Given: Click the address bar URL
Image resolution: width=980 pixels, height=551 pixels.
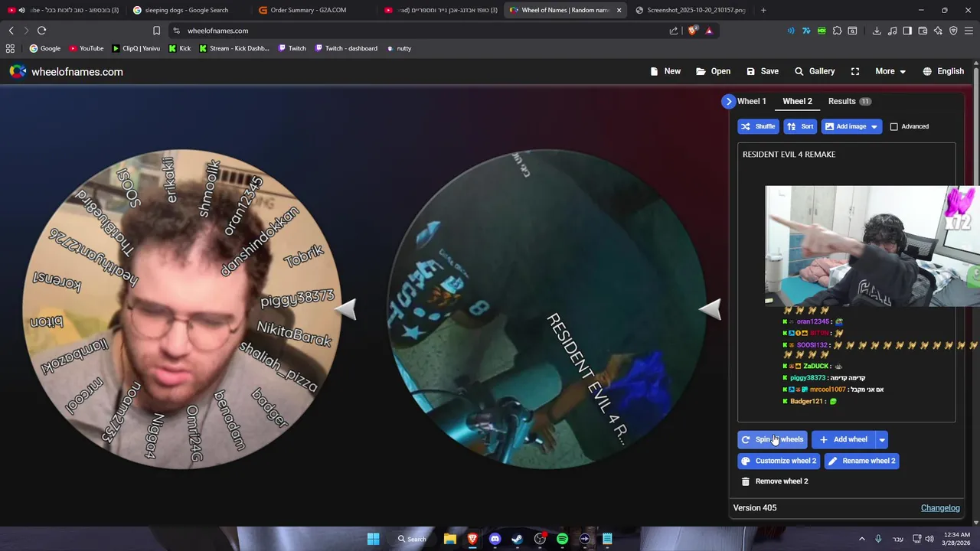Looking at the screenshot, I should coord(217,31).
